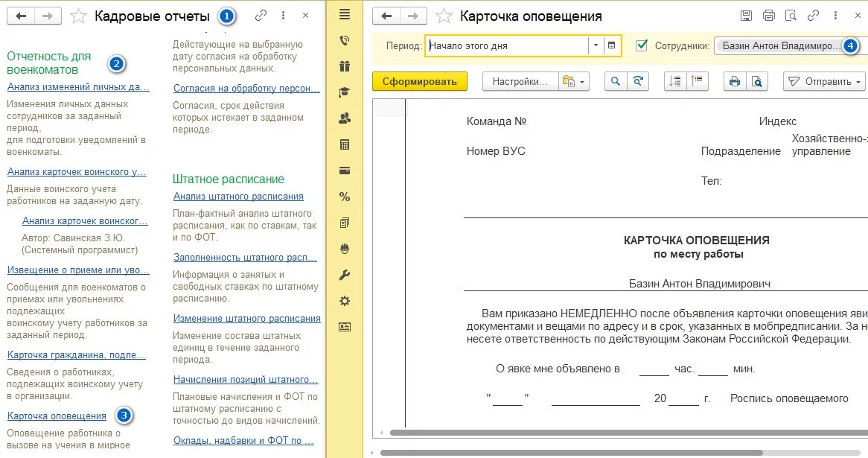Copy link using the chain icon in title bar
The image size is (868, 458).
(259, 15)
